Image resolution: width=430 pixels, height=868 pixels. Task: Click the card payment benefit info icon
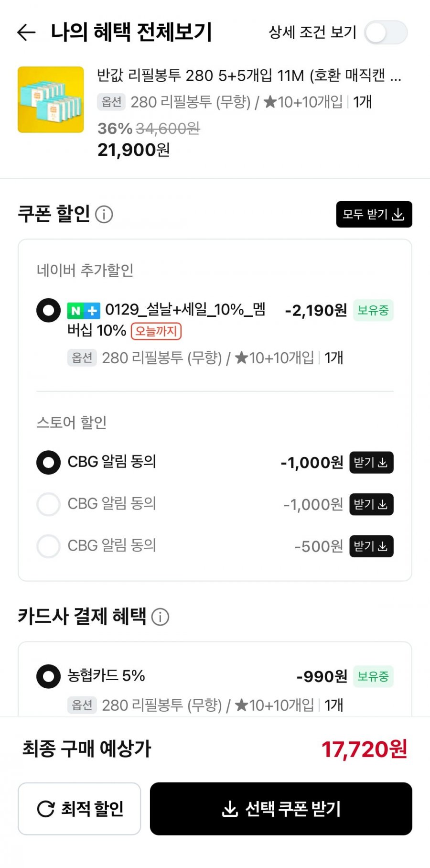tap(160, 617)
